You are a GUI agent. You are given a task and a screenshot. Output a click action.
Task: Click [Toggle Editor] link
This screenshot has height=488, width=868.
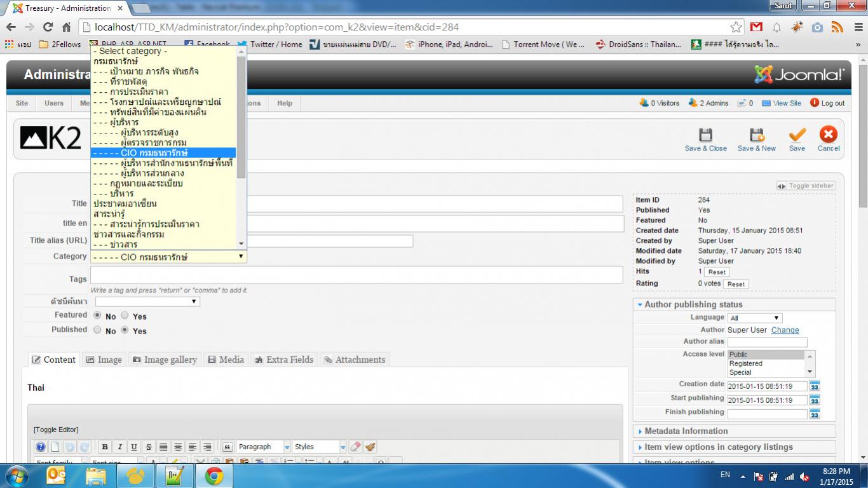(x=56, y=430)
